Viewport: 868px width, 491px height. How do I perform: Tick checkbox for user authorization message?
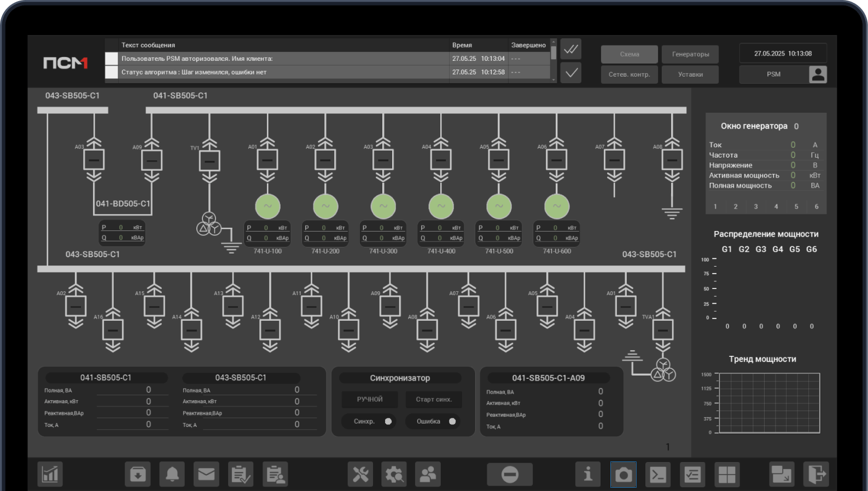click(x=112, y=59)
